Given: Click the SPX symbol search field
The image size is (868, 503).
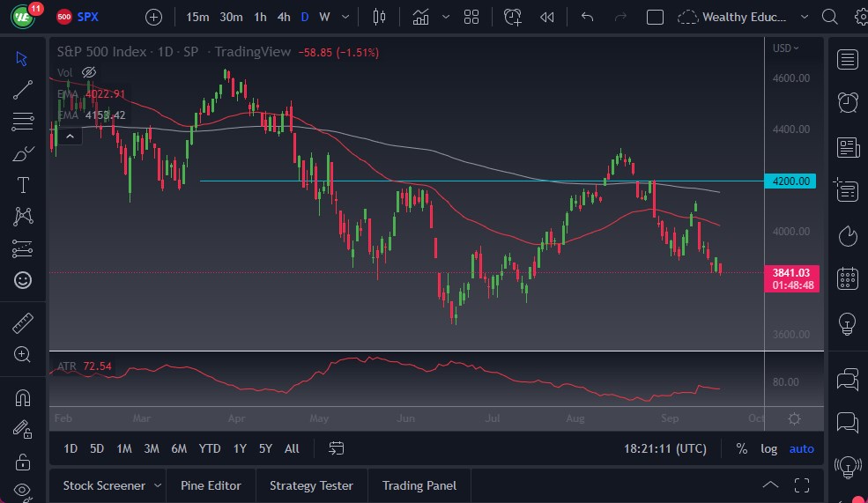Looking at the screenshot, I should point(88,17).
